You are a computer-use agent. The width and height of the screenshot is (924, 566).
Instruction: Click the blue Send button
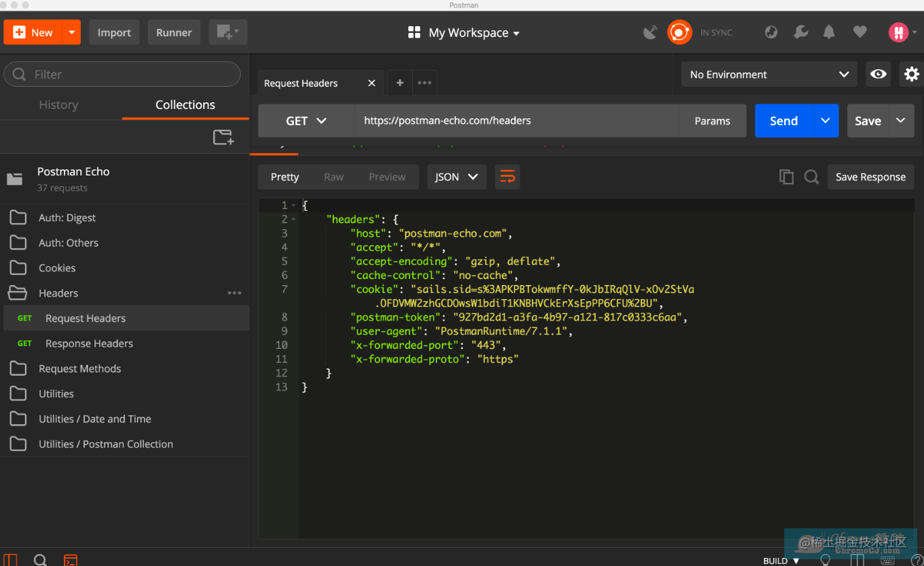click(x=783, y=121)
